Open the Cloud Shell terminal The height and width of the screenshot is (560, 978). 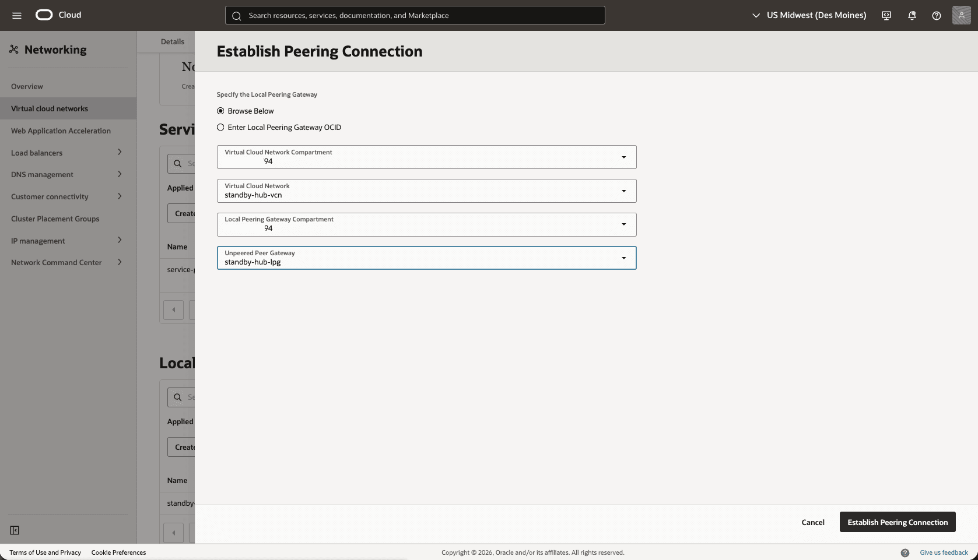coord(885,15)
